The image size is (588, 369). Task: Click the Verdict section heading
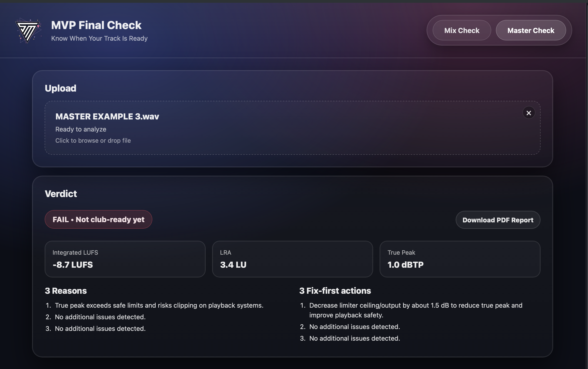click(x=61, y=194)
